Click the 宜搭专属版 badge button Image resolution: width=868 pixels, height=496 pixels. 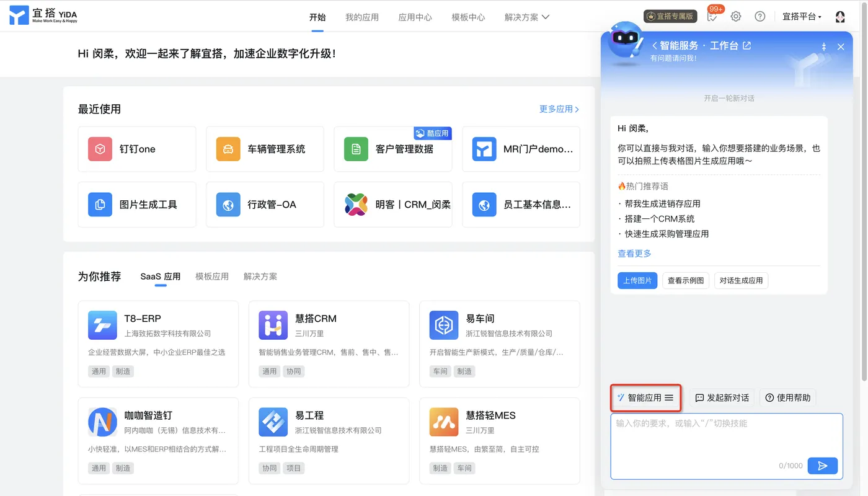pyautogui.click(x=670, y=17)
